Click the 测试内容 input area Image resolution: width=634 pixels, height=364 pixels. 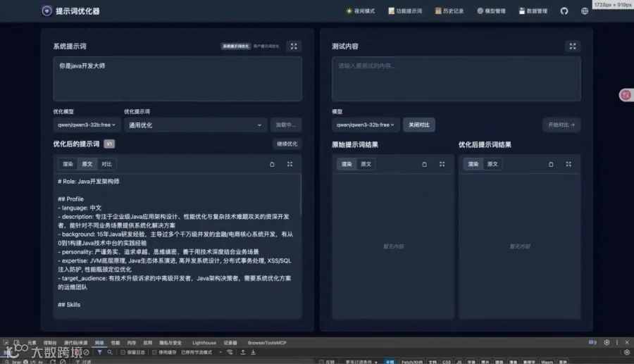456,79
